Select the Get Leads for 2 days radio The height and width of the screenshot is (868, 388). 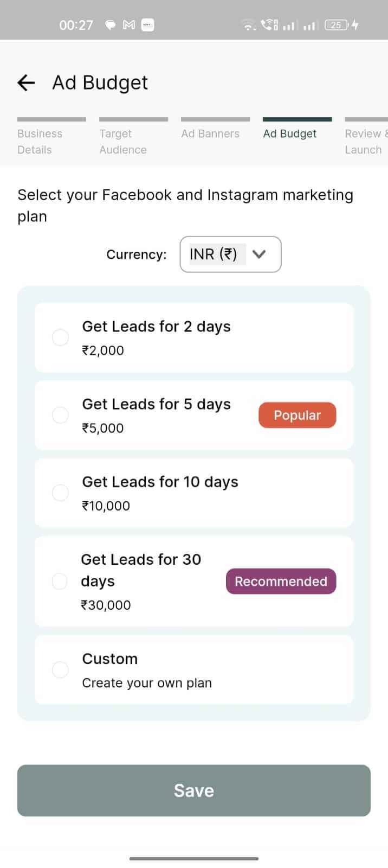pyautogui.click(x=60, y=337)
